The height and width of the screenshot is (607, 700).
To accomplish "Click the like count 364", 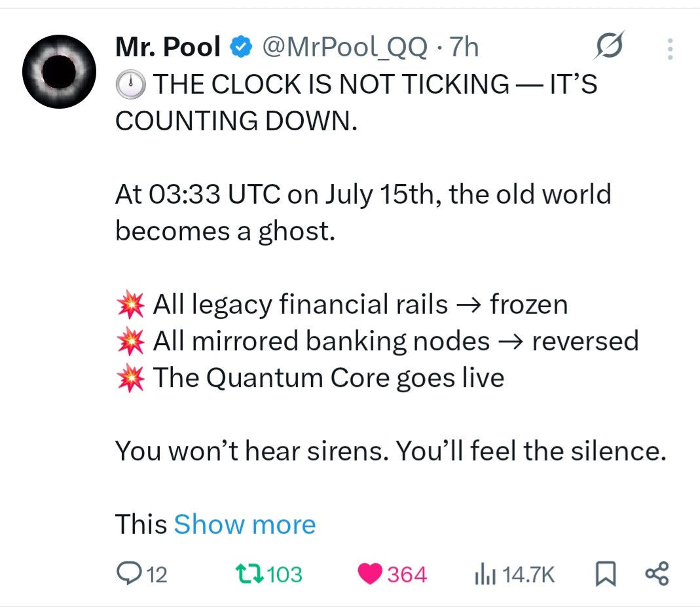I will coord(407,575).
